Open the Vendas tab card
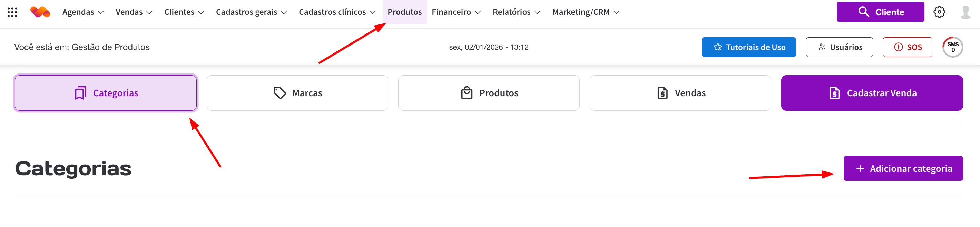980x227 pixels. pyautogui.click(x=680, y=93)
